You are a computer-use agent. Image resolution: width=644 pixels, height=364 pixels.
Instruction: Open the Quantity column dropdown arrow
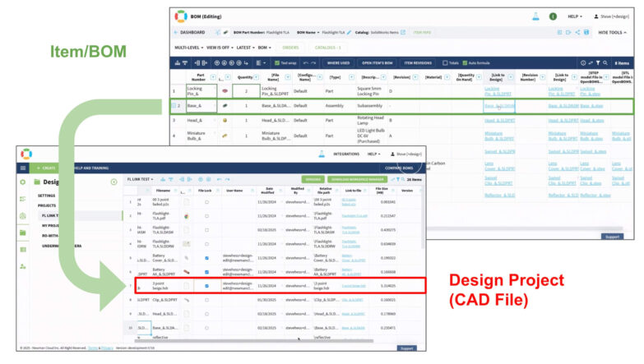pyautogui.click(x=257, y=77)
